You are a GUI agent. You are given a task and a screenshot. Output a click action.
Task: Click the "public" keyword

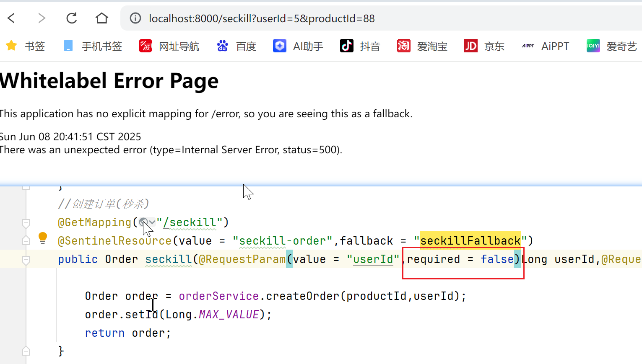(x=78, y=259)
